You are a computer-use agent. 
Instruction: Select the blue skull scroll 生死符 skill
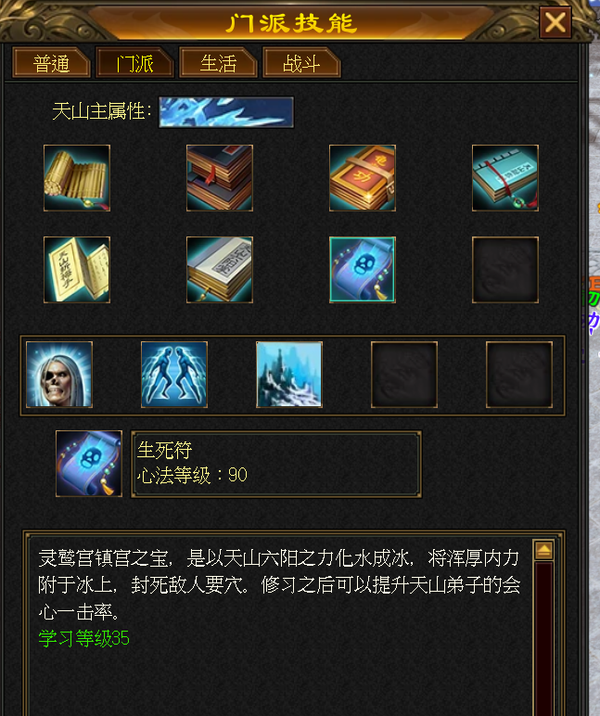[363, 269]
